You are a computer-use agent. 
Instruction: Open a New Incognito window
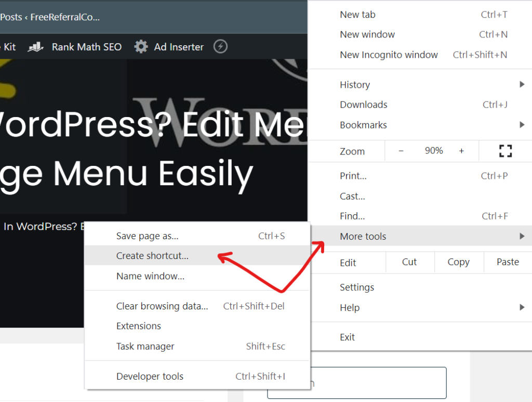(x=389, y=54)
